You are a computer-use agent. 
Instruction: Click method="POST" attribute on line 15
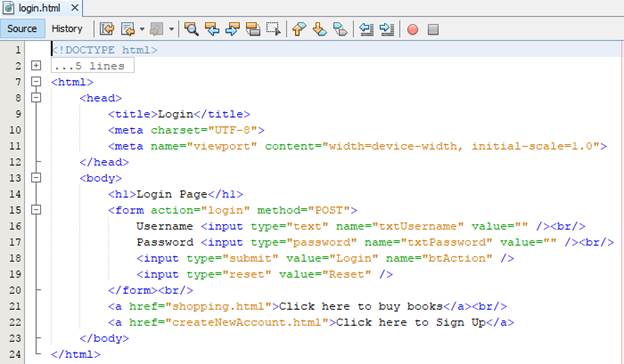pyautogui.click(x=304, y=210)
